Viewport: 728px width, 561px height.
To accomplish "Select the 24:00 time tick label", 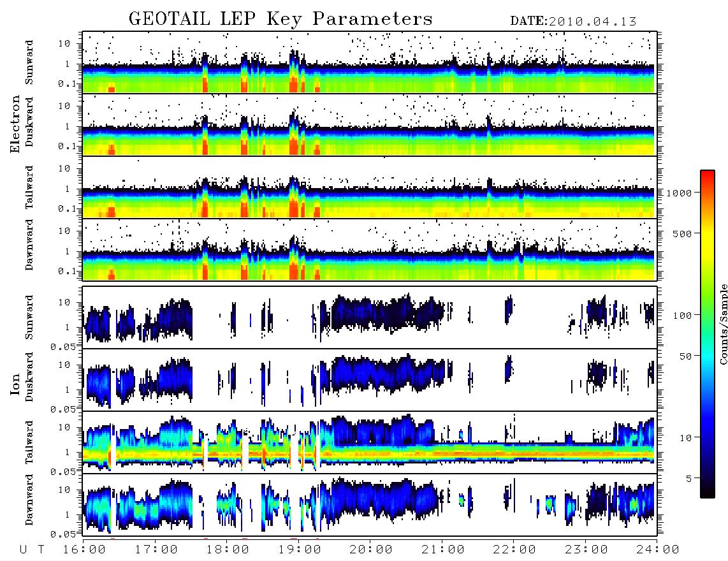I will click(x=658, y=550).
